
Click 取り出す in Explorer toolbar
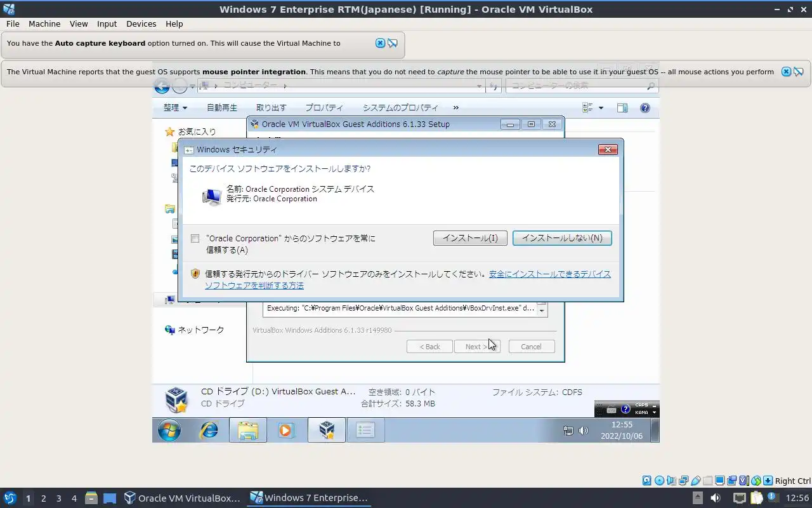click(271, 108)
